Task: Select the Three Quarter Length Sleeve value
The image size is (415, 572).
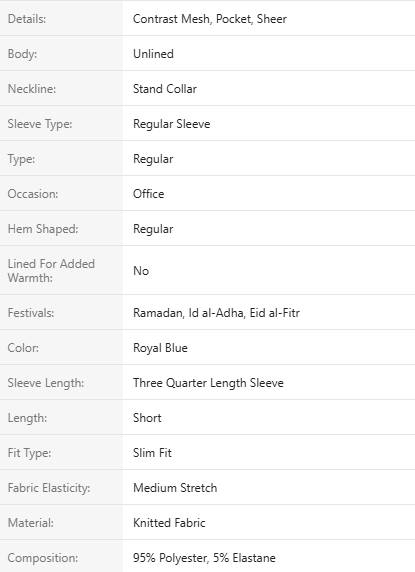Action: (208, 383)
